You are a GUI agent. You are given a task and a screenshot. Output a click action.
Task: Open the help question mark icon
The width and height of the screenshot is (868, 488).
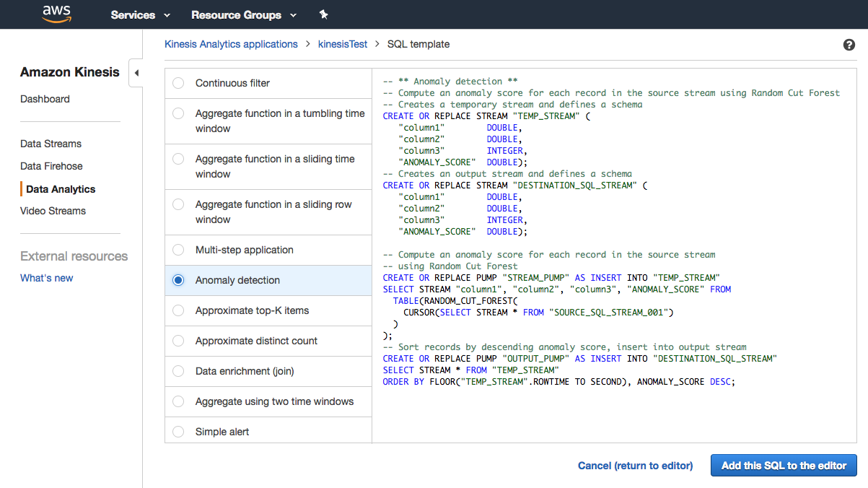click(x=849, y=45)
